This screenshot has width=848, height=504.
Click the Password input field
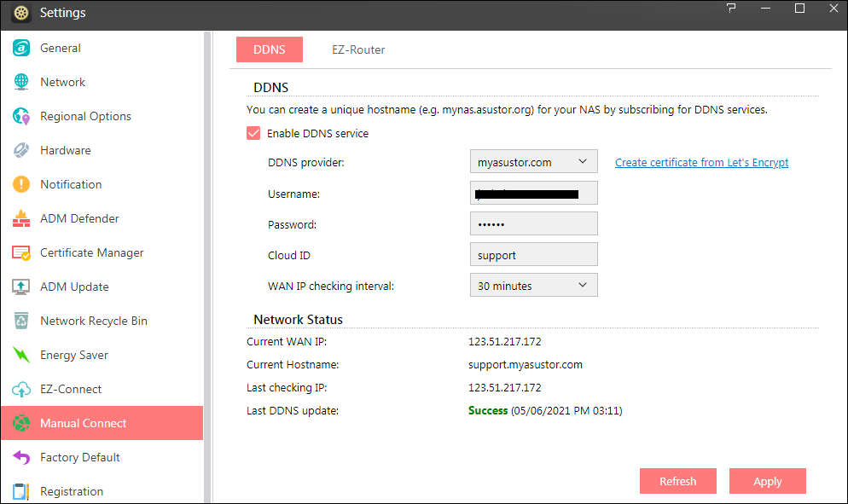(534, 224)
